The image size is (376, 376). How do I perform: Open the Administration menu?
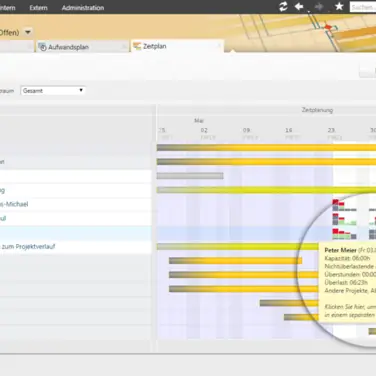[x=83, y=8]
